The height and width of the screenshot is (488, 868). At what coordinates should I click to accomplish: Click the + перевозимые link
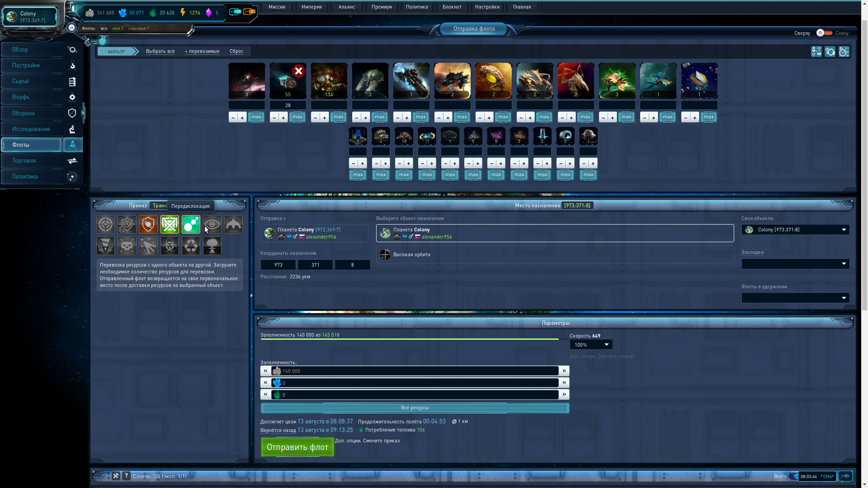click(x=202, y=52)
